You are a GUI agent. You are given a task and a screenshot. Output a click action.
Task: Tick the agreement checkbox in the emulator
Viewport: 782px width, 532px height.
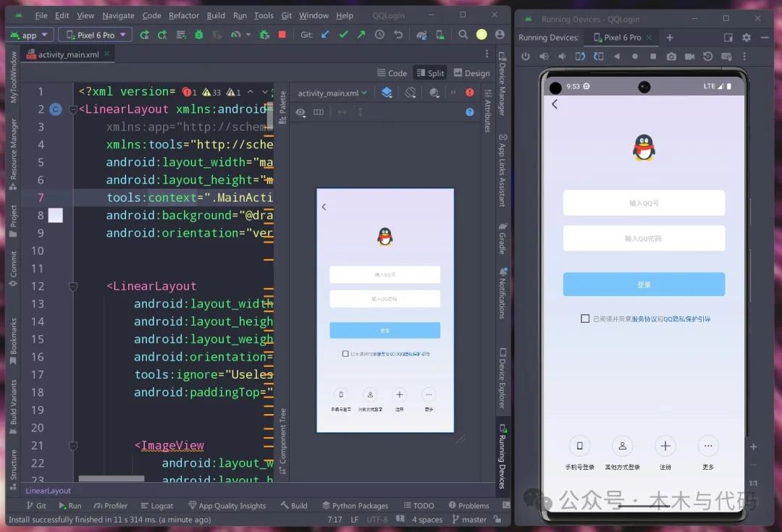coord(585,318)
